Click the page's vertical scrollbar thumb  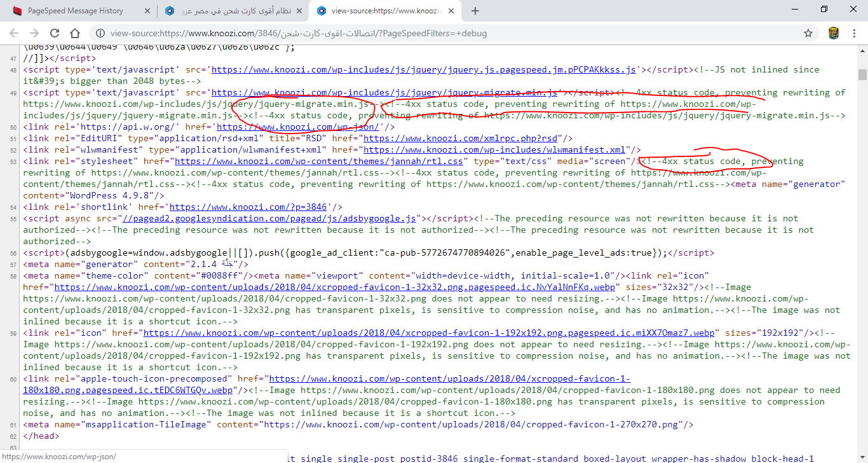coord(862,76)
